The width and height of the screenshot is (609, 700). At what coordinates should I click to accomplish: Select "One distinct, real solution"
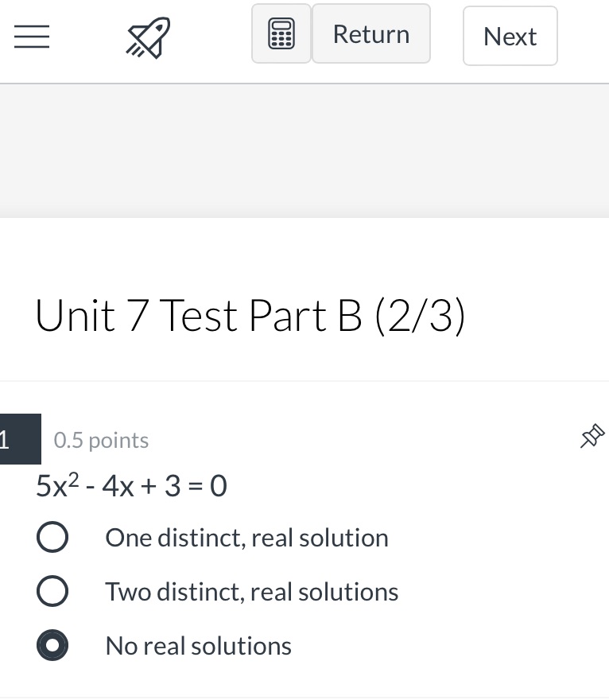pos(52,537)
